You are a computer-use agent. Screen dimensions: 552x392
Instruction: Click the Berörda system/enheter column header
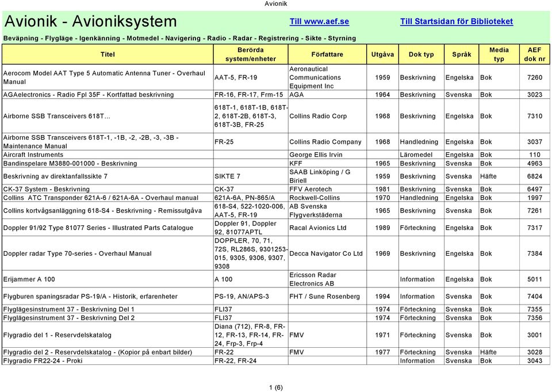tap(251, 54)
